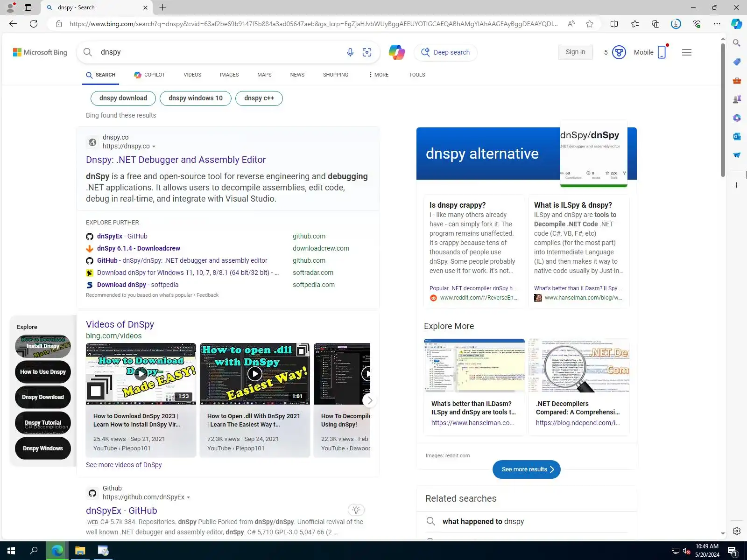
Task: Open the Windows Start menu
Action: click(x=11, y=551)
